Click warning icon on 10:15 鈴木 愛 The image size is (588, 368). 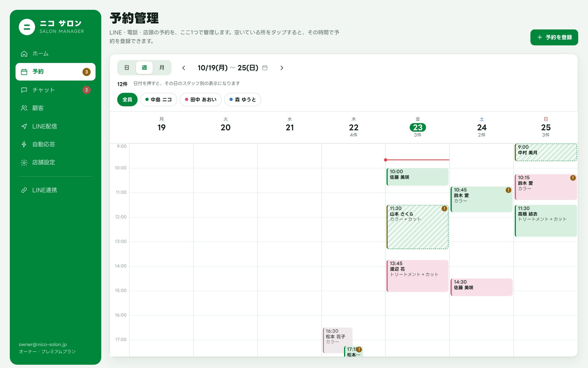pos(573,178)
